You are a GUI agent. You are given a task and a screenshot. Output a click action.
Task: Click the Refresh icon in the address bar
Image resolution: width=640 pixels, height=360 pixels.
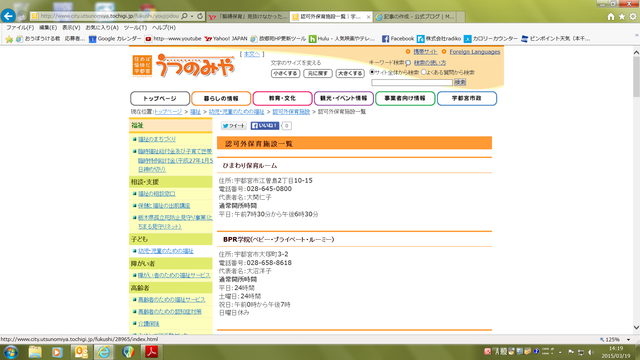[200, 16]
